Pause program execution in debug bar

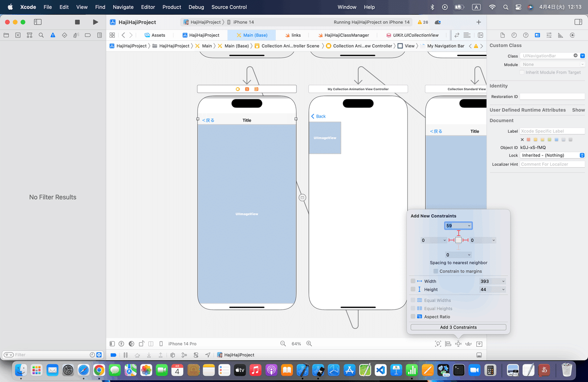click(x=125, y=355)
